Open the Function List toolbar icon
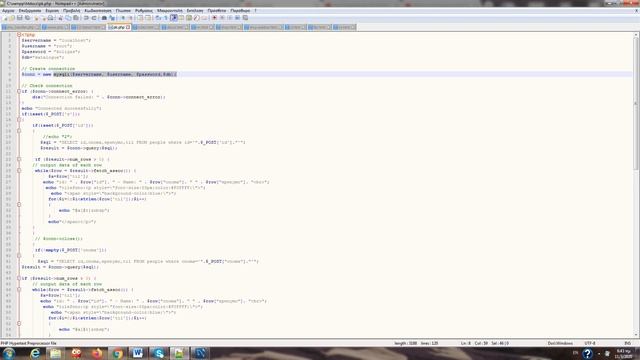The height and width of the screenshot is (360, 640). [x=197, y=18]
